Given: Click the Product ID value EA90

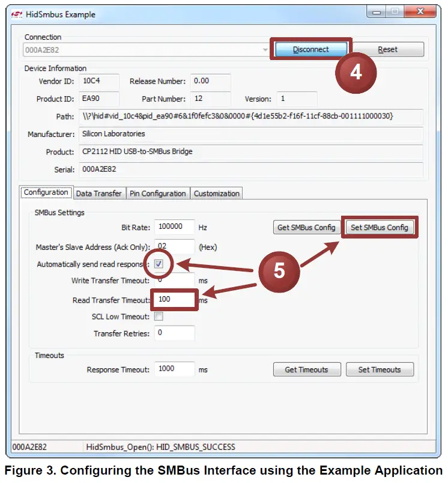Looking at the screenshot, I should pyautogui.click(x=99, y=99).
